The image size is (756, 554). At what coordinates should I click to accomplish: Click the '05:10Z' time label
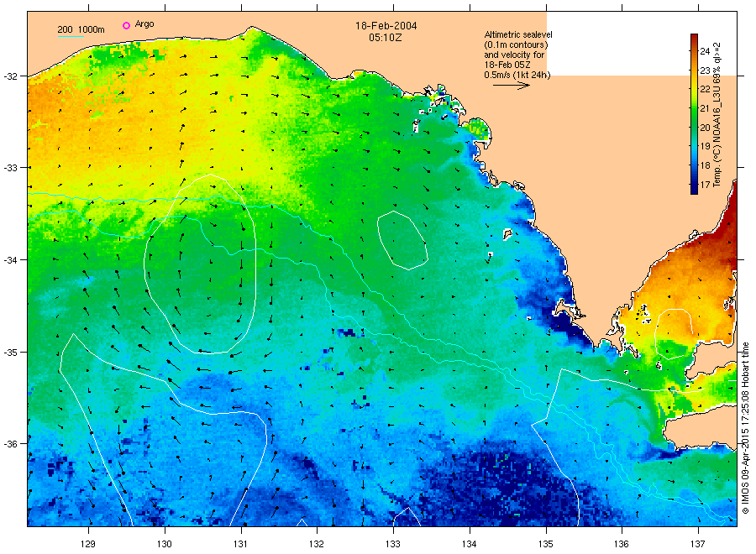(386, 38)
